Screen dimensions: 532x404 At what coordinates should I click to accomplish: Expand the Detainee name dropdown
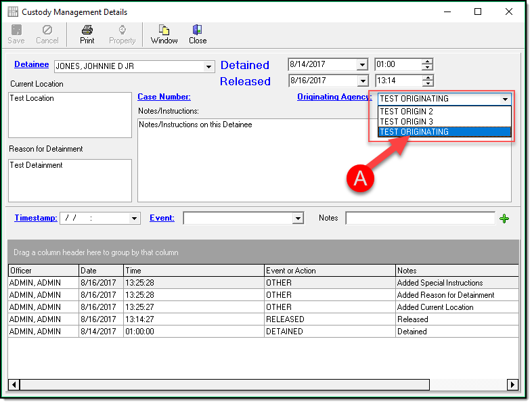click(x=209, y=66)
